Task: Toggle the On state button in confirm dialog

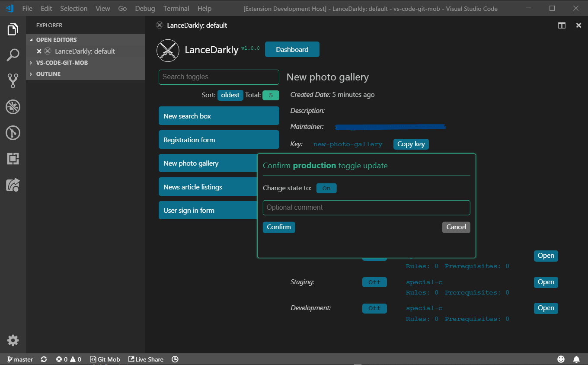Action: click(326, 189)
